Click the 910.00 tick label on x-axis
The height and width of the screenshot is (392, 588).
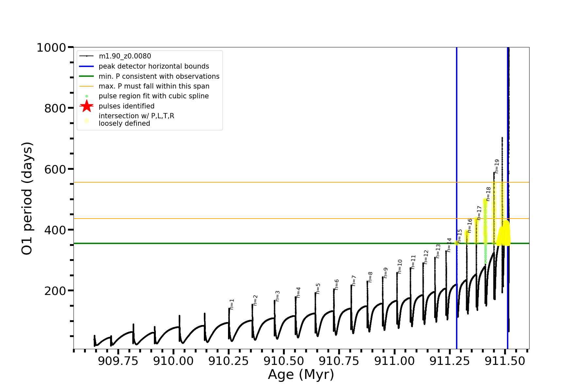point(173,361)
